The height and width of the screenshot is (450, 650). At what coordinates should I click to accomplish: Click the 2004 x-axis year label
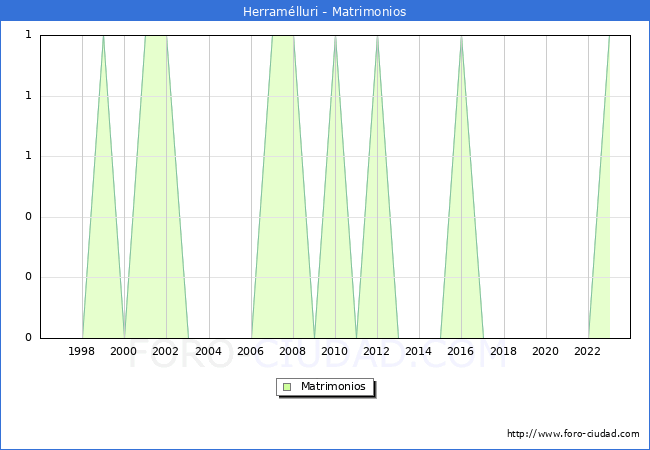pyautogui.click(x=208, y=351)
